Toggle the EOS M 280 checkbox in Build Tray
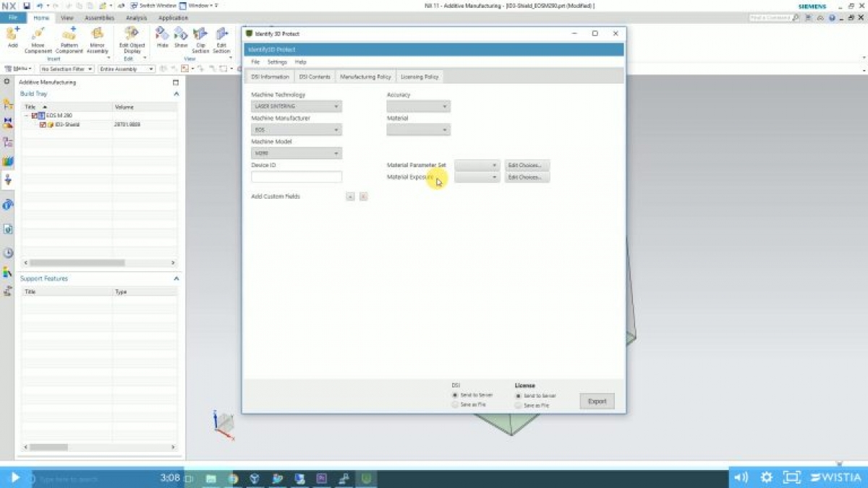 point(35,116)
